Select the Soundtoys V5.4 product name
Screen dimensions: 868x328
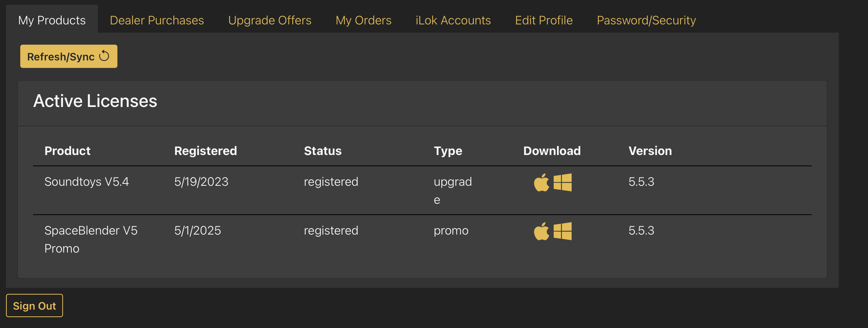(x=87, y=182)
